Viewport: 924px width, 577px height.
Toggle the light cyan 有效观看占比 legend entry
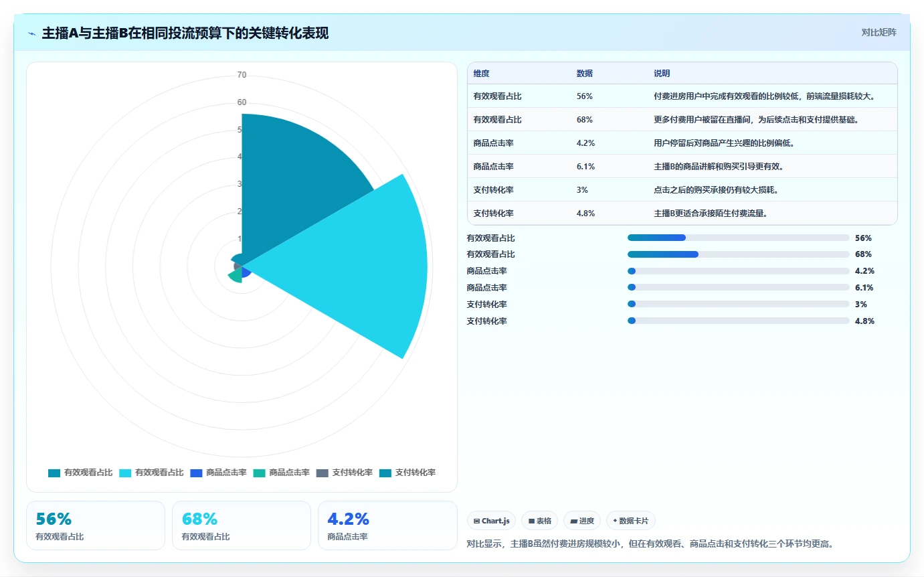coord(151,473)
